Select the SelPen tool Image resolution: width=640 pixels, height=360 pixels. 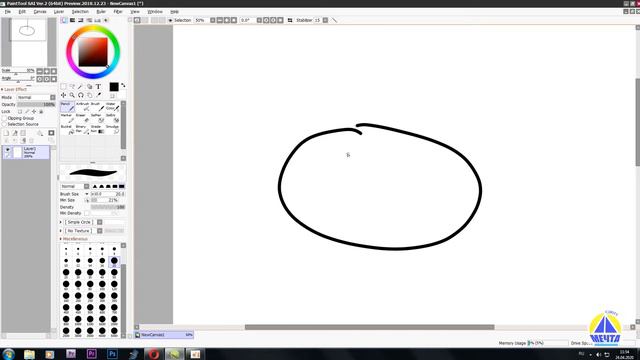(97, 118)
